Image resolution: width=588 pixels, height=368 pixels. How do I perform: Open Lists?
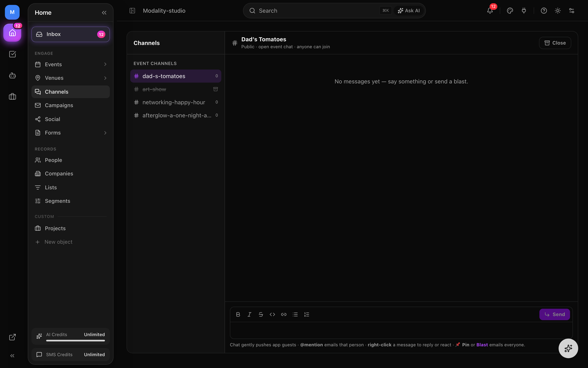(71, 187)
